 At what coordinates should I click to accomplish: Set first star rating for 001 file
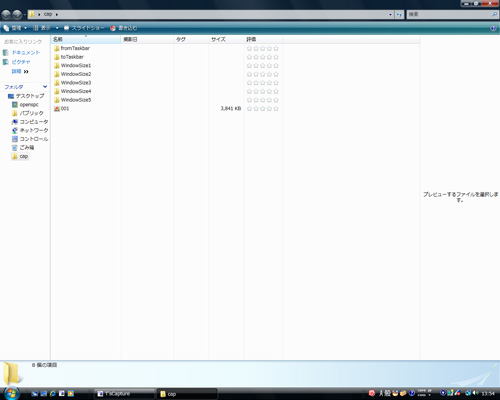pyautogui.click(x=249, y=109)
